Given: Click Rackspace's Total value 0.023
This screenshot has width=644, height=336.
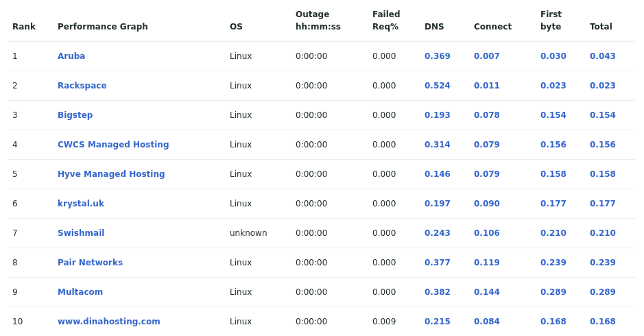Looking at the screenshot, I should (x=603, y=86).
